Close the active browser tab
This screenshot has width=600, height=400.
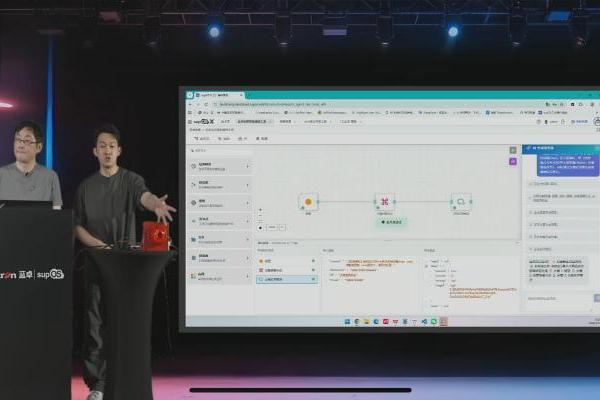click(241, 95)
